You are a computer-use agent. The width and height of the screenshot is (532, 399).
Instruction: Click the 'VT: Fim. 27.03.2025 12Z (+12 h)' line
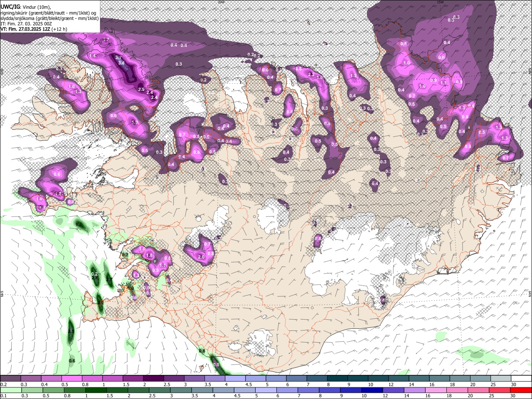pos(34,29)
